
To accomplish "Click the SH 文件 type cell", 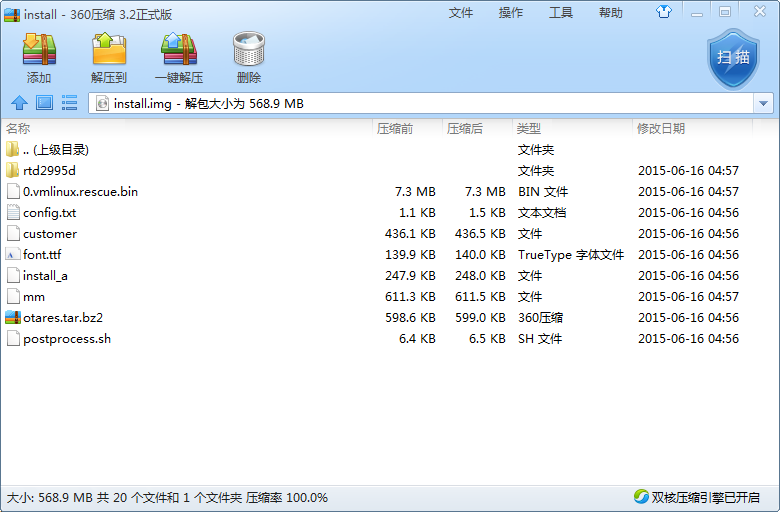I will point(540,339).
